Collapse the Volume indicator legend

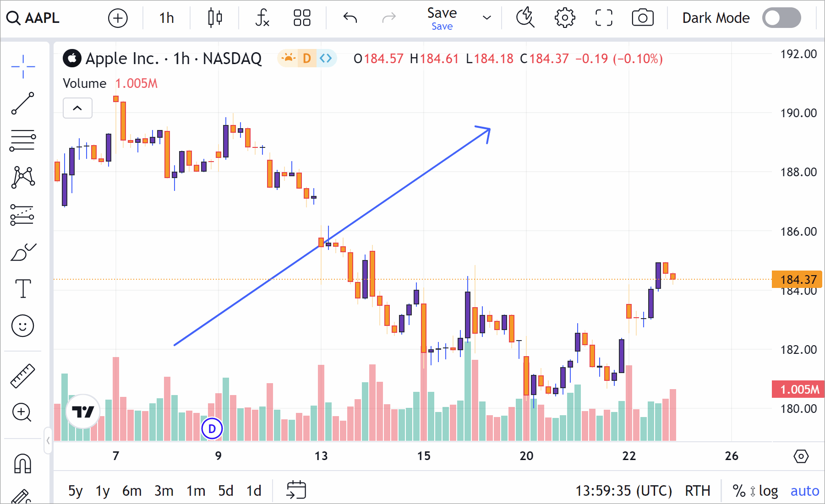point(77,108)
